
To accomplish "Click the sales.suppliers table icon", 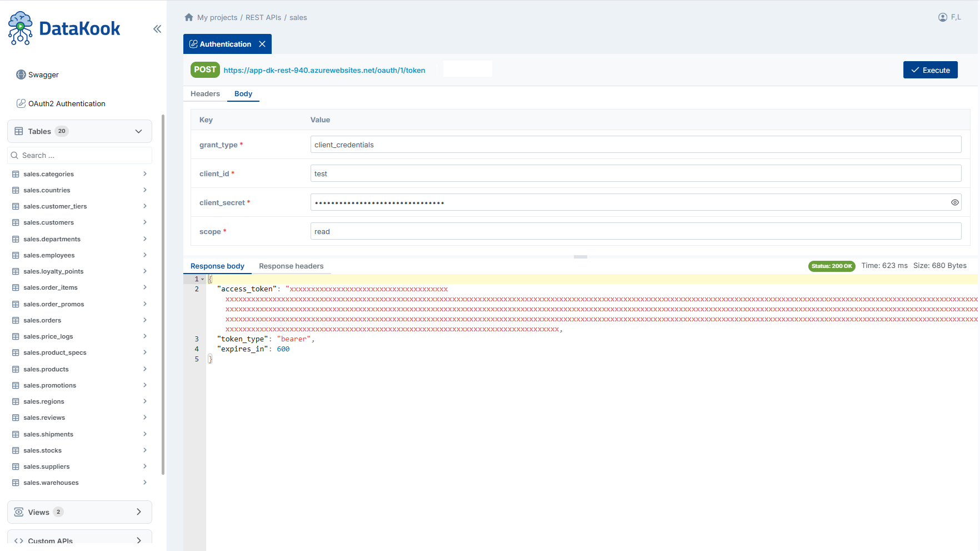I will pyautogui.click(x=16, y=466).
